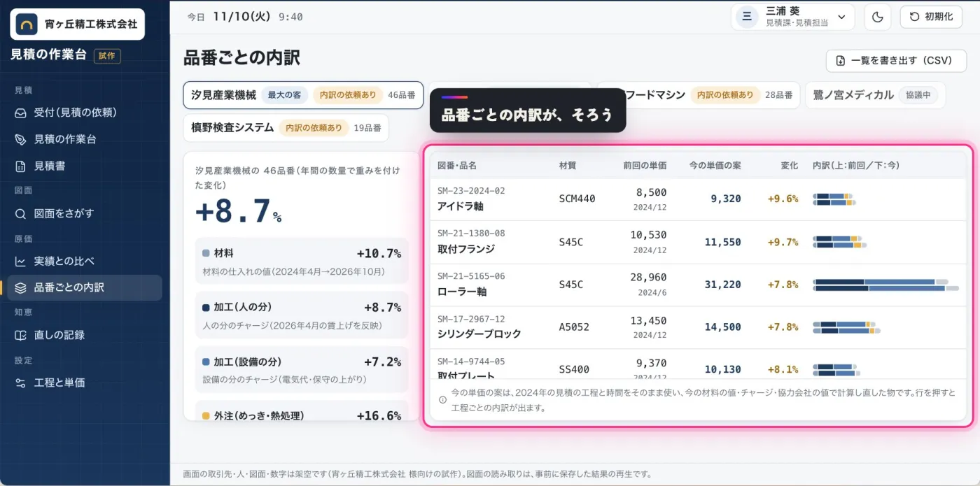Click the 加工(人の分) +8.7% card
The image size is (980, 486).
point(302,315)
